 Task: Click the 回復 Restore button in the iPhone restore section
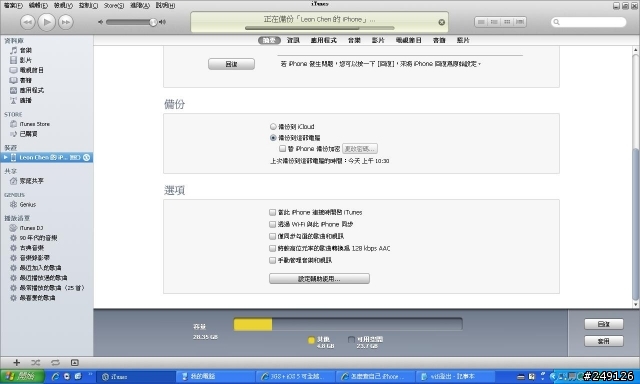point(231,64)
